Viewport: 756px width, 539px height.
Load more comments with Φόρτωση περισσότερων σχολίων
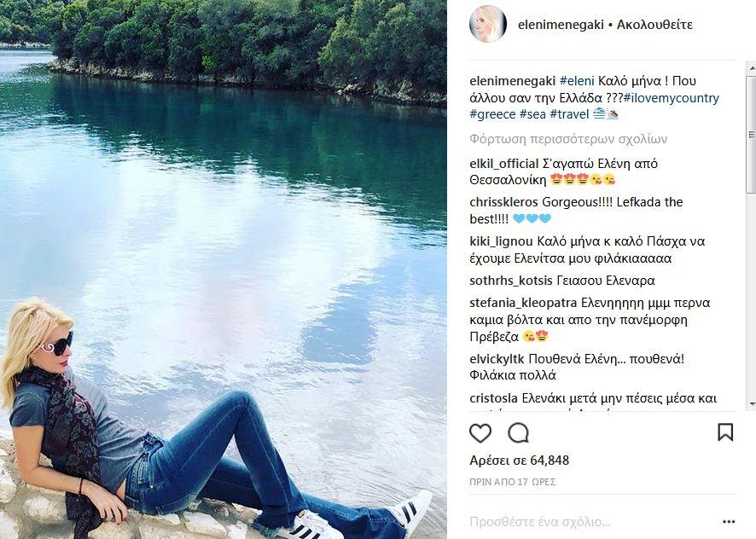pyautogui.click(x=568, y=139)
